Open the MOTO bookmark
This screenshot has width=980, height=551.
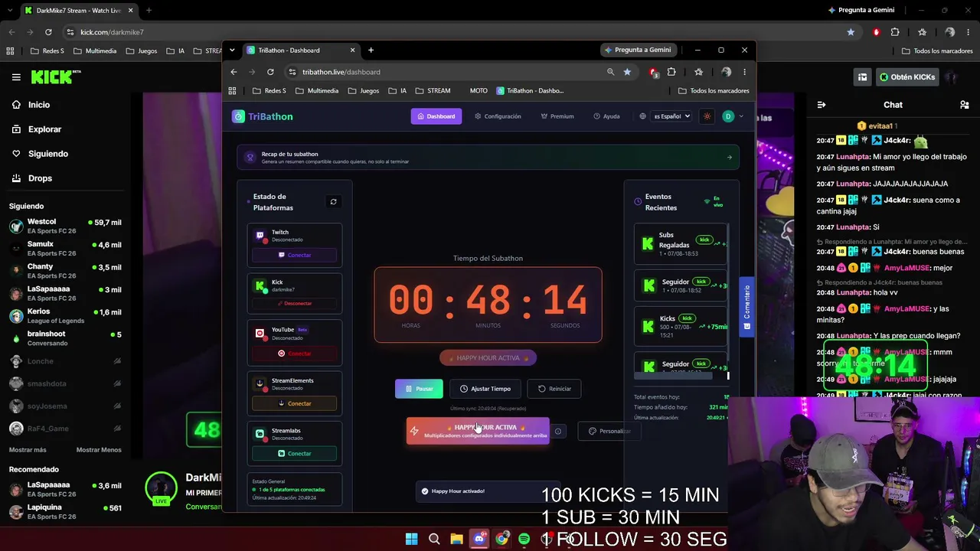coord(479,91)
